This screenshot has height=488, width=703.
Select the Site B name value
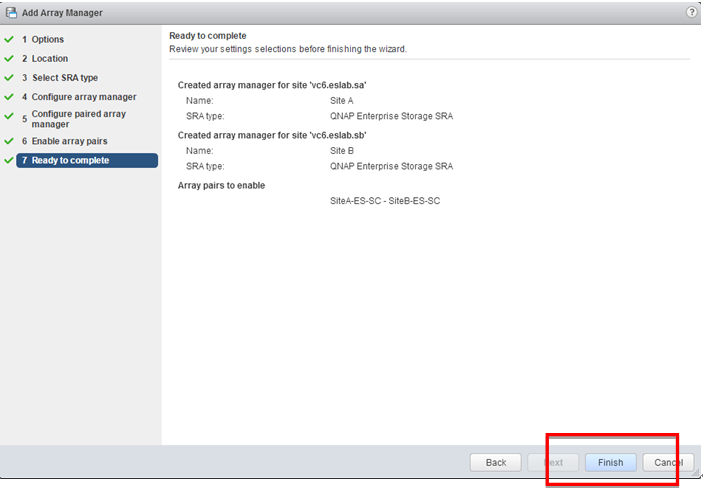(342, 151)
